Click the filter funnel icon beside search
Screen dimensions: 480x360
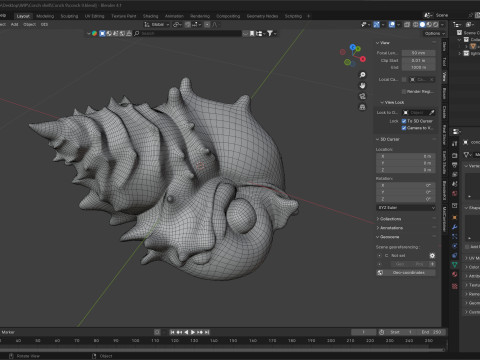point(270,33)
